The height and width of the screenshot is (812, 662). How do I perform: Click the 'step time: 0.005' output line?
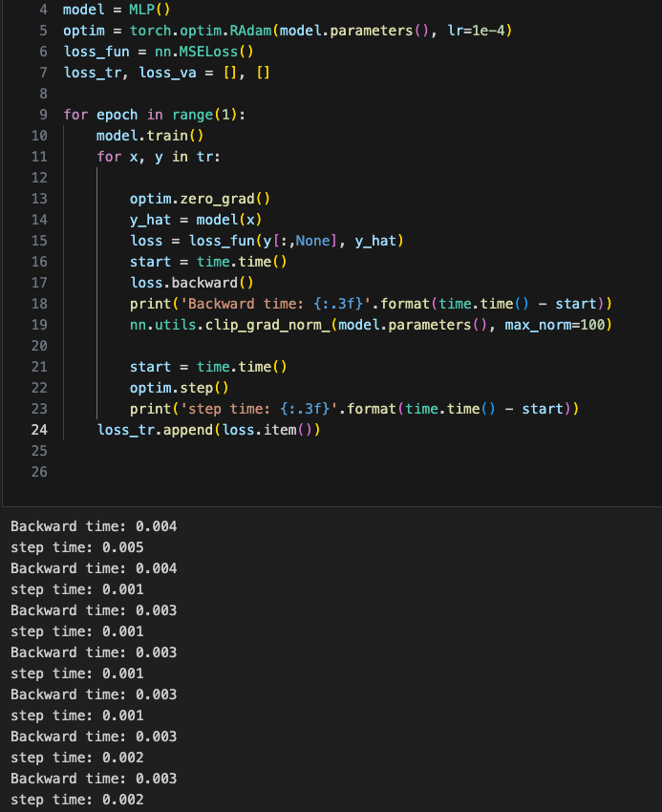(77, 547)
